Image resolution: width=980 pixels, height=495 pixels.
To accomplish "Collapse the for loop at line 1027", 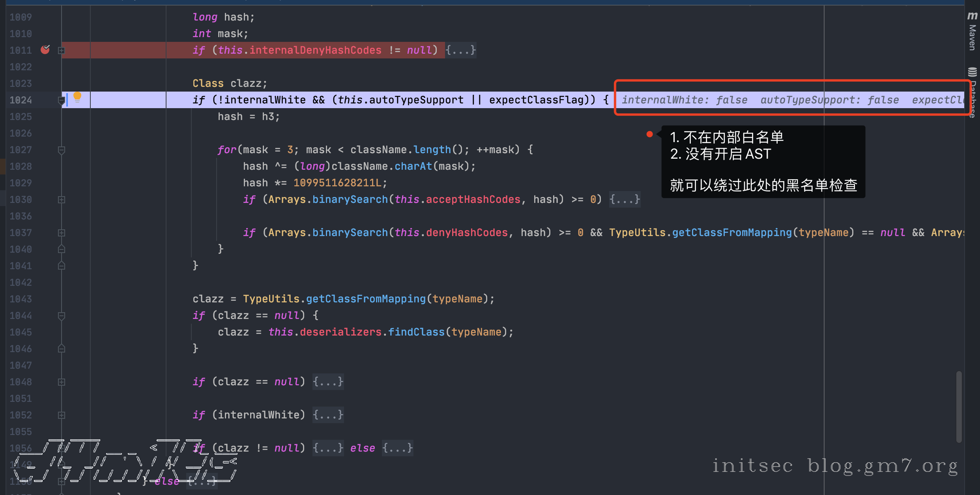I will coord(61,150).
